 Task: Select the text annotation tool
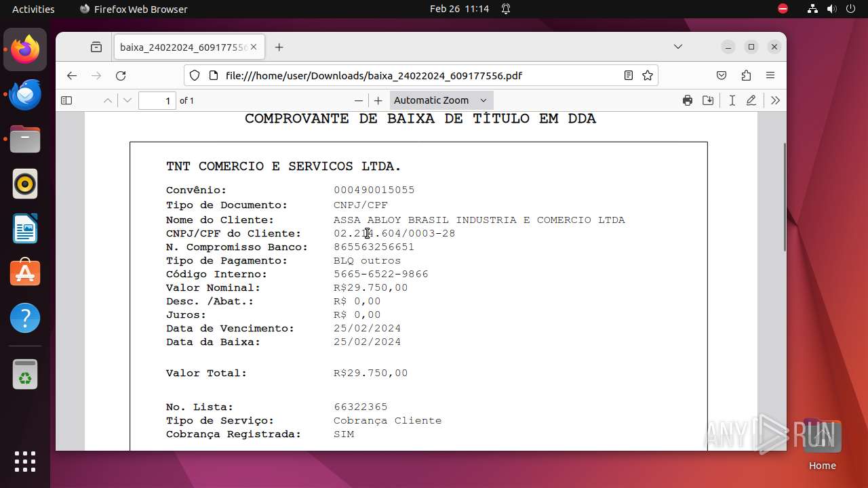[732, 100]
